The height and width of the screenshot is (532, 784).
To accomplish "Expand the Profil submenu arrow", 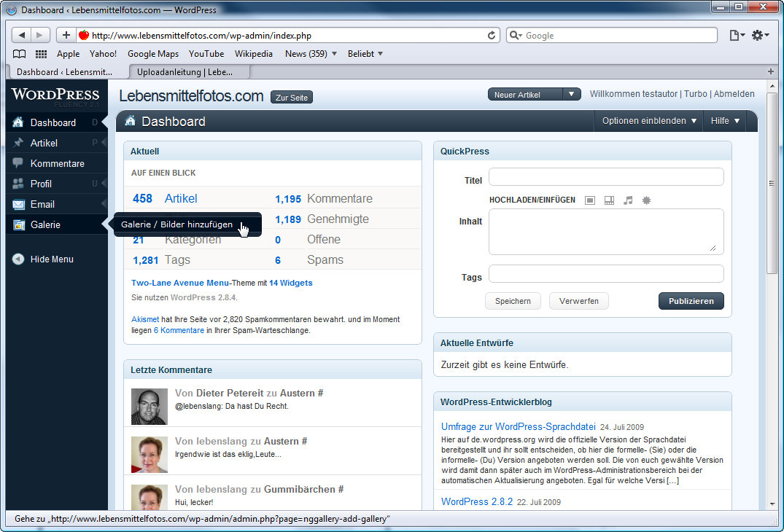I will (104, 184).
